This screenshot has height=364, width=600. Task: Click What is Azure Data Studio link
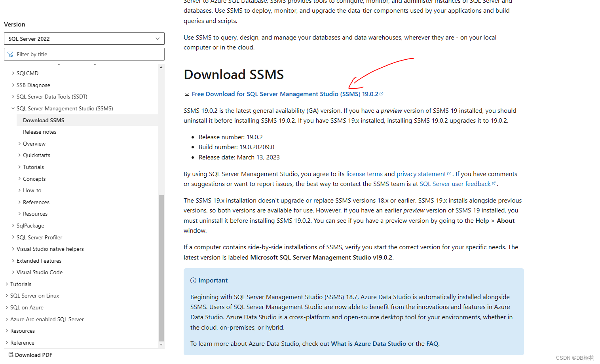tap(368, 343)
